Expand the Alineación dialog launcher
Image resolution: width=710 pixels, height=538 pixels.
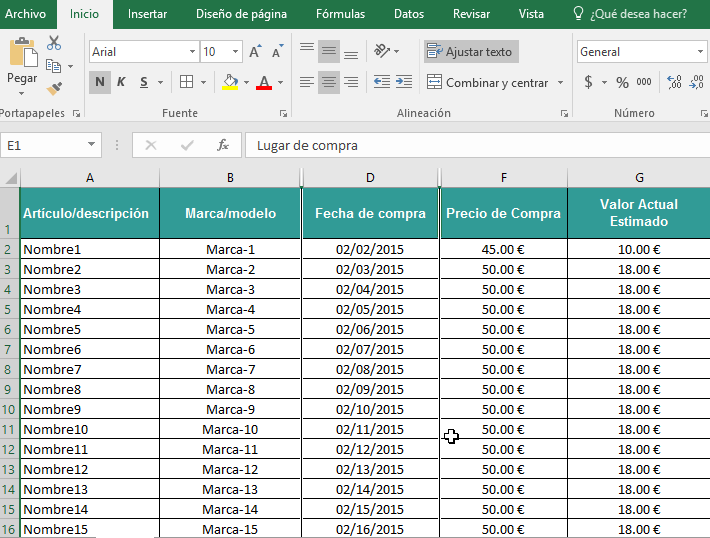tap(564, 114)
